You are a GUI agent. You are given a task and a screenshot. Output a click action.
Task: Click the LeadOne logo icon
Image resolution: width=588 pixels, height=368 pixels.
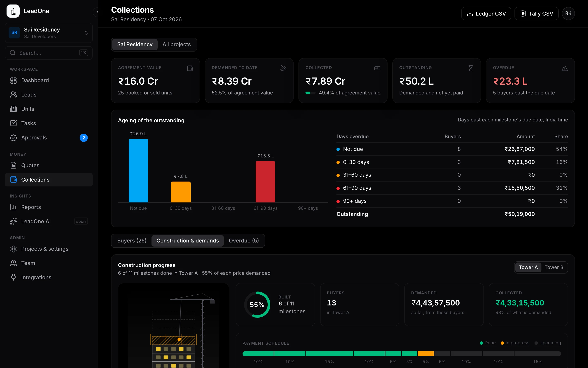(x=13, y=11)
